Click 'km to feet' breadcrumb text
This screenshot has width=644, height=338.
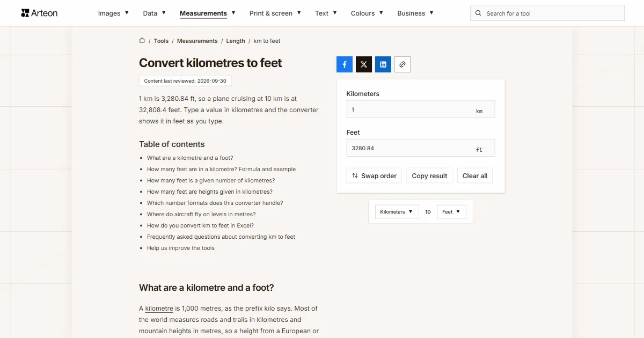tap(267, 41)
